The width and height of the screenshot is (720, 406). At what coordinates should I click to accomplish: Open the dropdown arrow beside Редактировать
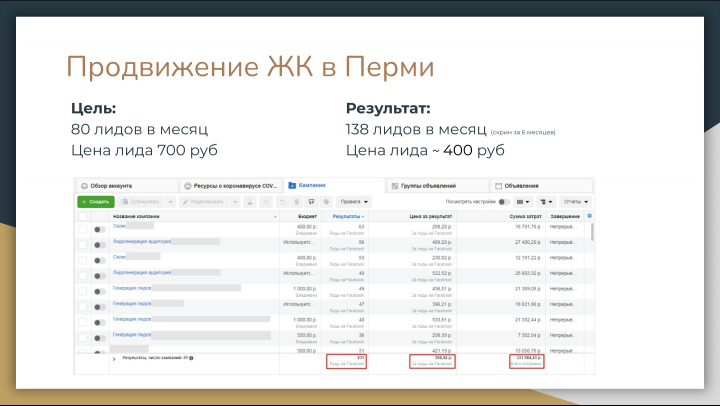(x=235, y=202)
